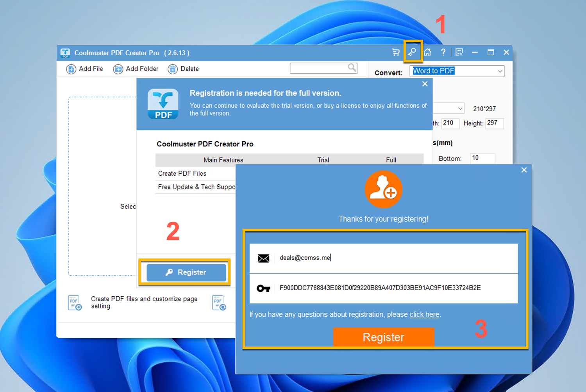
Task: Click the Delete icon in the toolbar
Action: tap(172, 69)
